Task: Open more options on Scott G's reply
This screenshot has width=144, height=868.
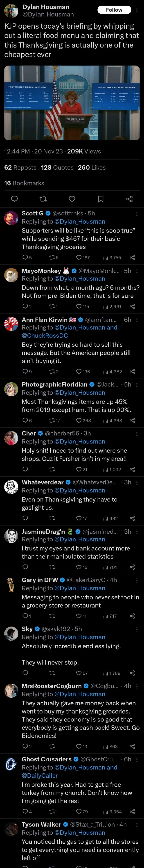Action: 137,214
